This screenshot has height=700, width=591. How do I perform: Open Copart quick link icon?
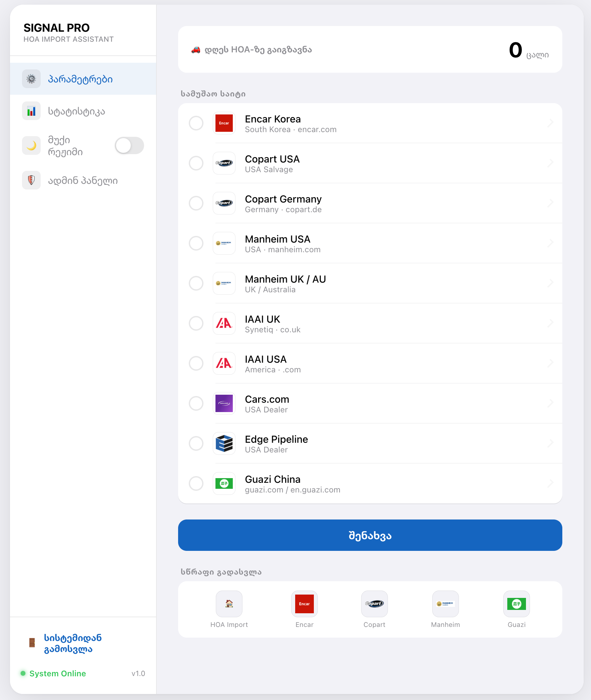coord(375,604)
